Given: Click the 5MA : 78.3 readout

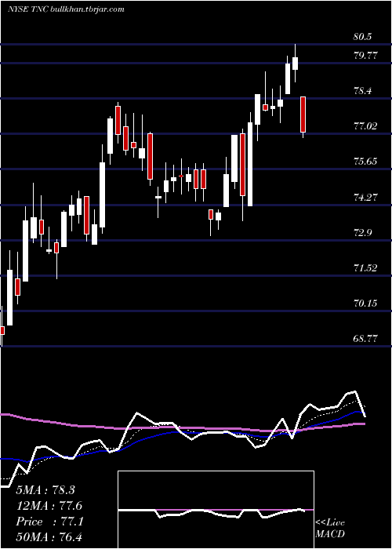Looking at the screenshot, I should [x=45, y=490].
